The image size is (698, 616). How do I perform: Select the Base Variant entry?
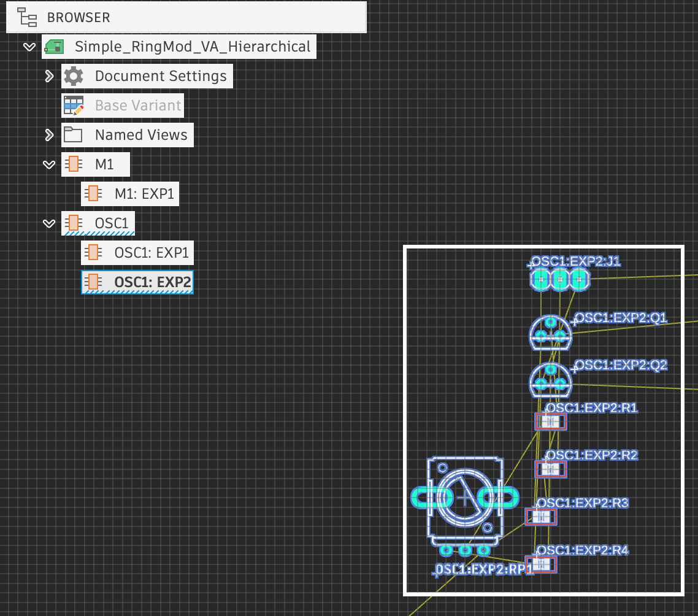(138, 106)
